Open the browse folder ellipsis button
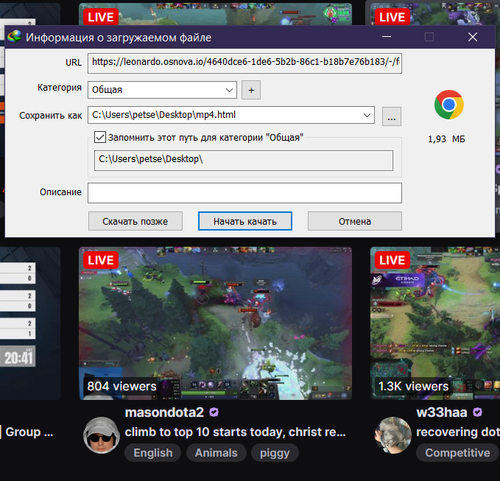This screenshot has height=481, width=500. (x=391, y=116)
